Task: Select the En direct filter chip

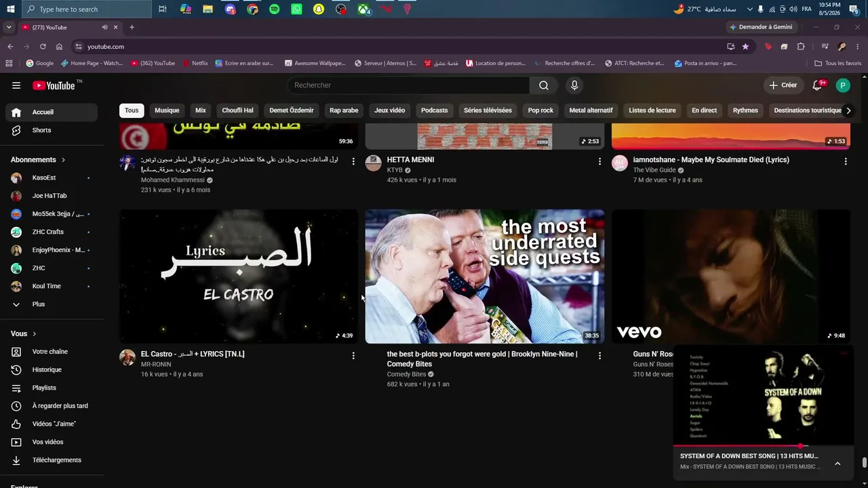Action: pos(704,110)
